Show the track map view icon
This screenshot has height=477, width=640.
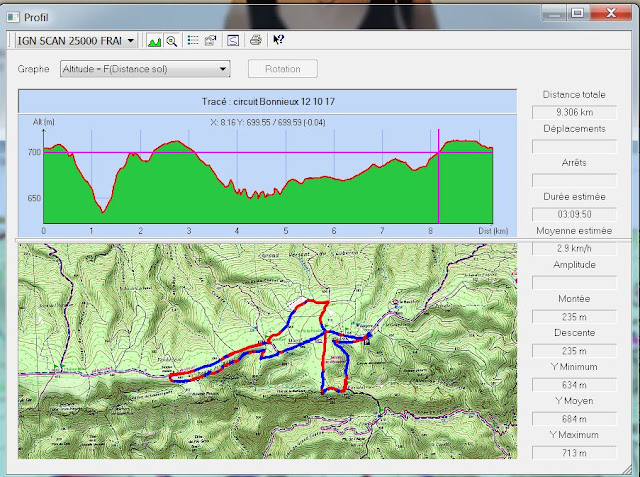point(233,40)
